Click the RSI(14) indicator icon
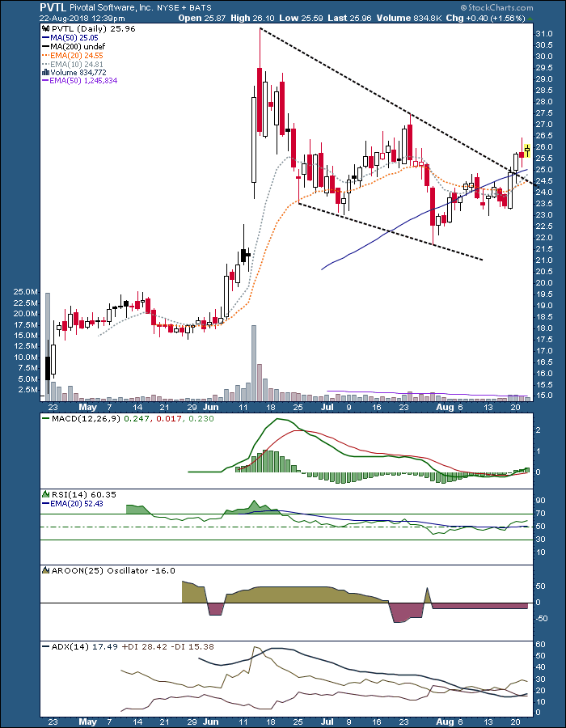Image resolution: width=566 pixels, height=728 pixels. [45, 494]
